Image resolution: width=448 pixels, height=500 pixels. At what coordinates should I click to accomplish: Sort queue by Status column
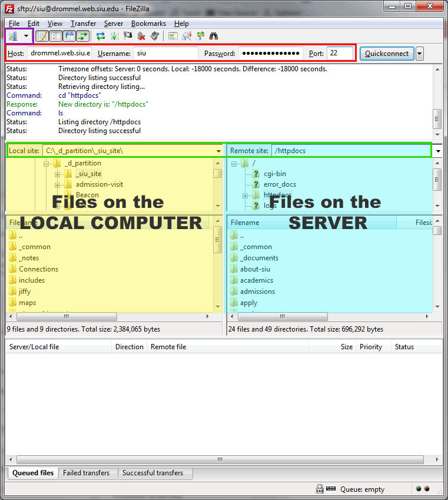[416, 347]
